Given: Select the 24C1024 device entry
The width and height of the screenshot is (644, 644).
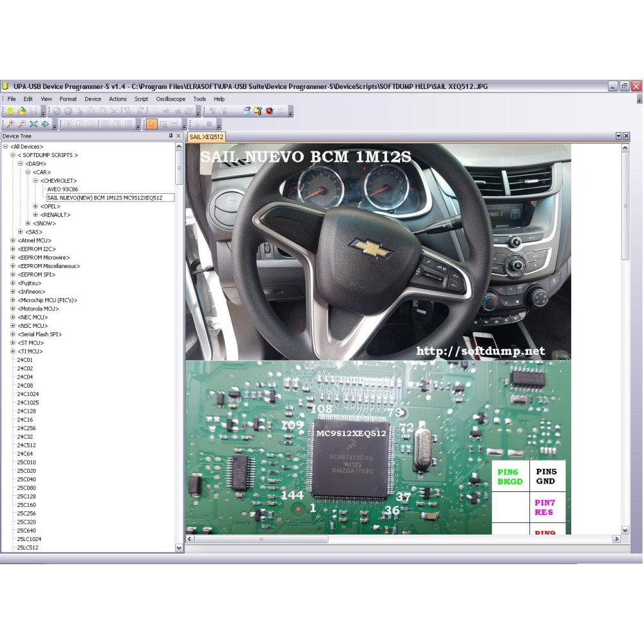Looking at the screenshot, I should [28, 394].
